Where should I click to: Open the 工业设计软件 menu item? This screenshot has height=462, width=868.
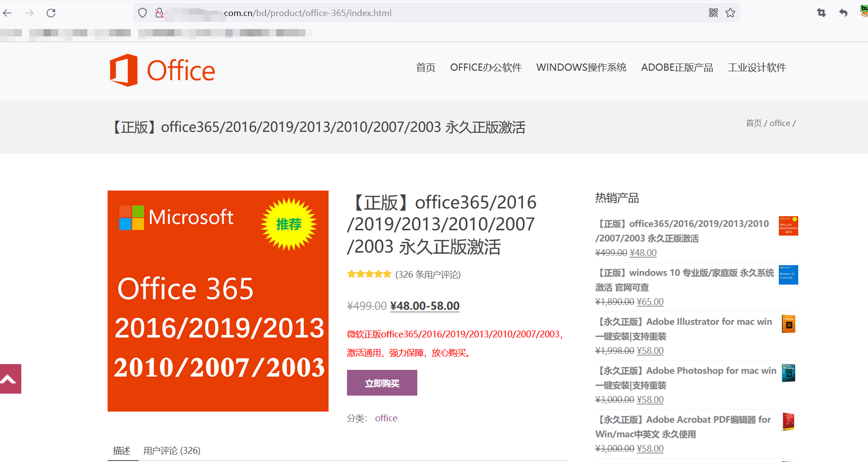tap(757, 67)
